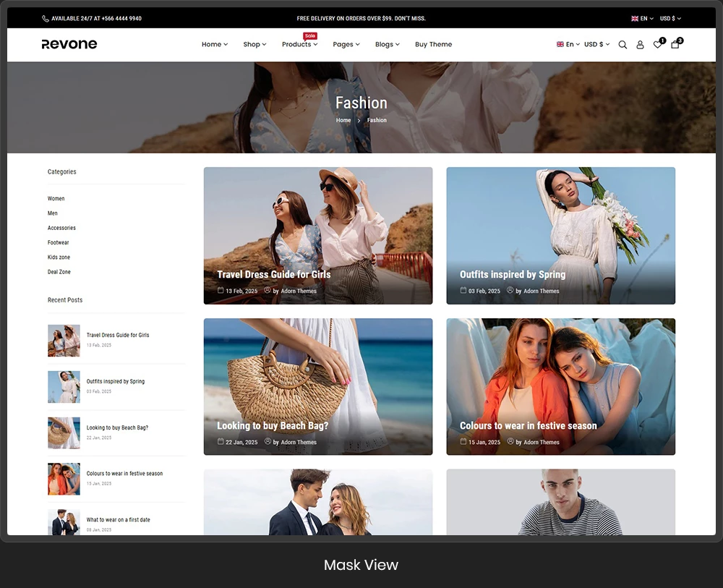Click the Revone logo
The image size is (723, 588).
(x=69, y=44)
